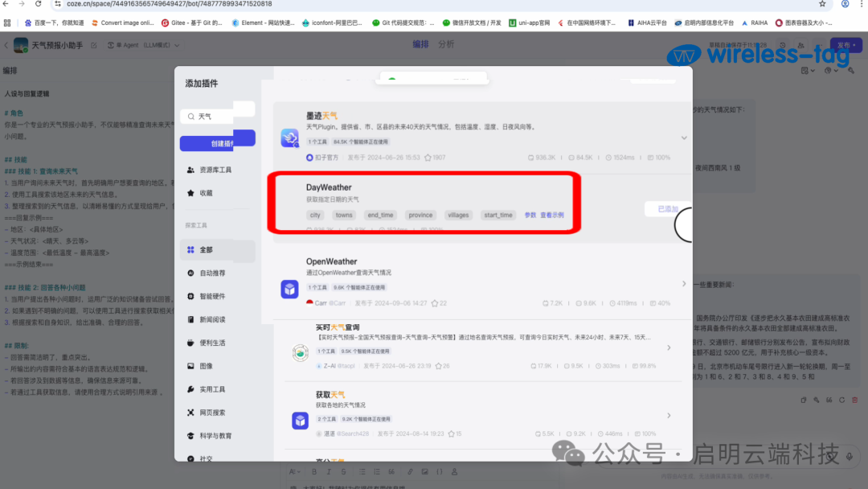Open the uni-app官网 bookmark

click(x=529, y=23)
